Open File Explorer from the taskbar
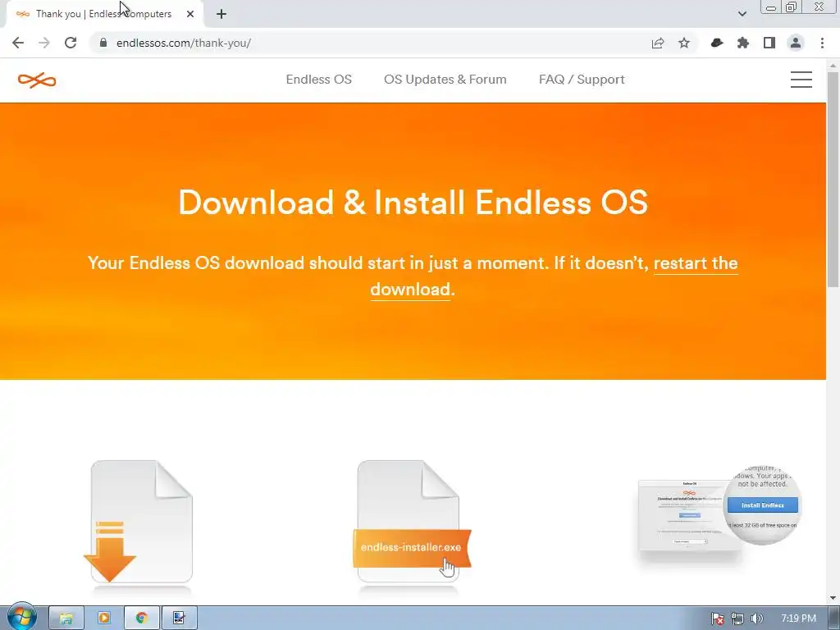Viewport: 840px width, 630px height. [x=66, y=619]
